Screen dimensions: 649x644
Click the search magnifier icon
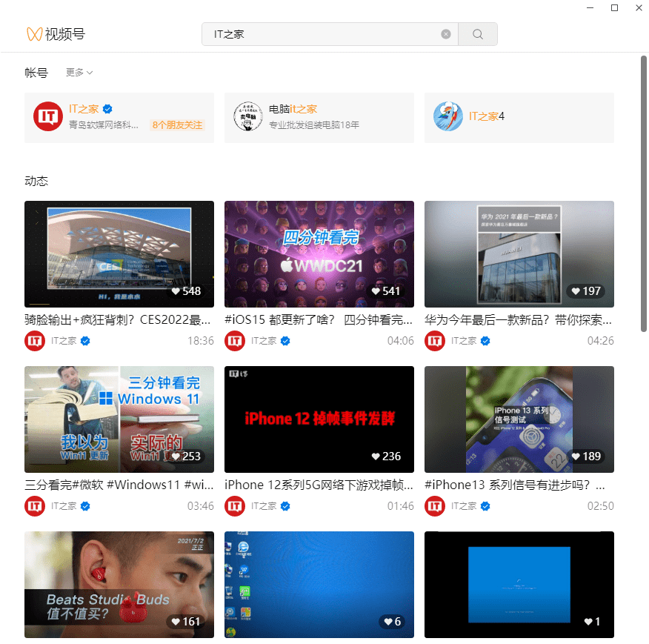point(477,34)
